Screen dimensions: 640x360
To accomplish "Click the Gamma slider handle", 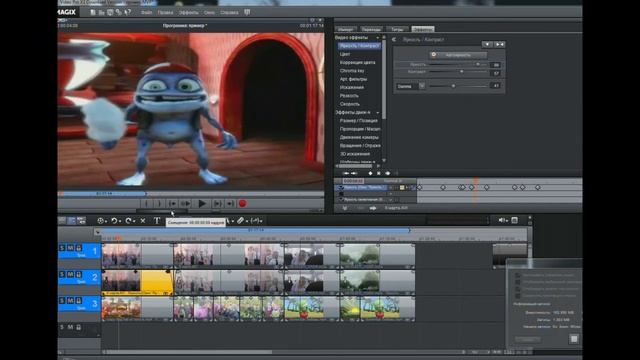I will click(x=453, y=86).
